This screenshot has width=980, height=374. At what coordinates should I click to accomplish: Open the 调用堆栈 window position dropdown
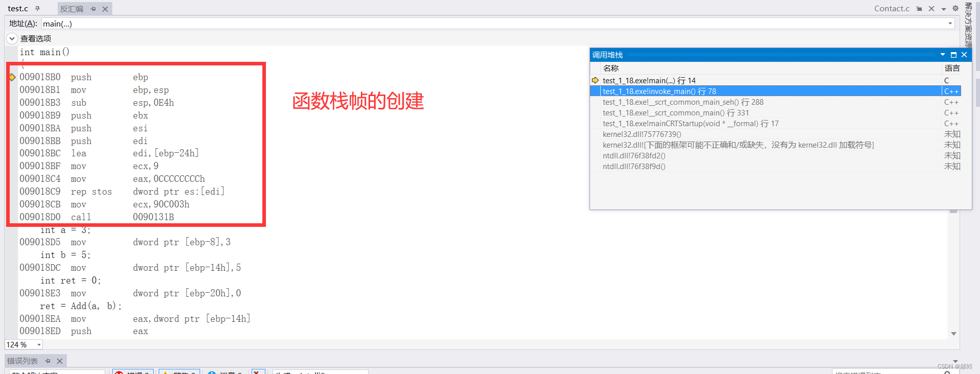point(943,55)
